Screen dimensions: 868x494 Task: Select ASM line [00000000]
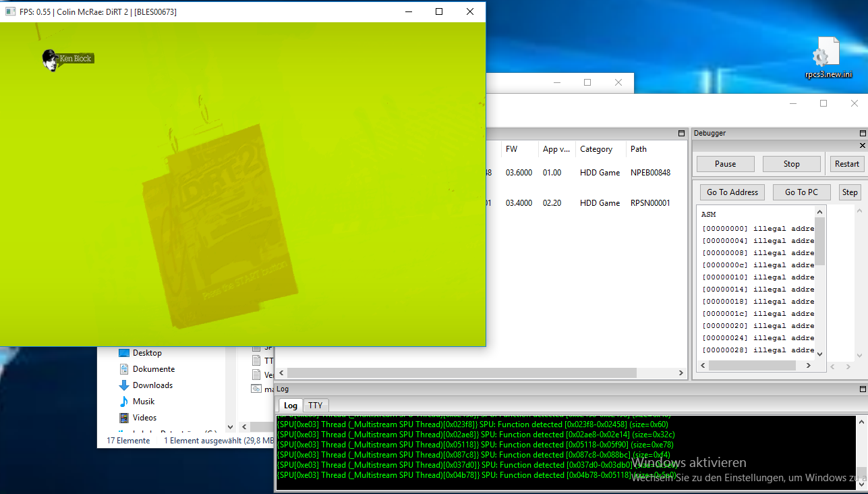(758, 229)
